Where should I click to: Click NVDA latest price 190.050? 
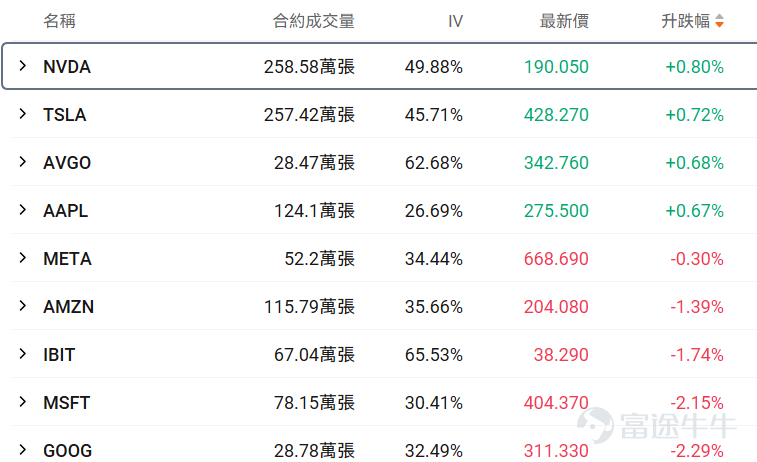click(x=556, y=67)
